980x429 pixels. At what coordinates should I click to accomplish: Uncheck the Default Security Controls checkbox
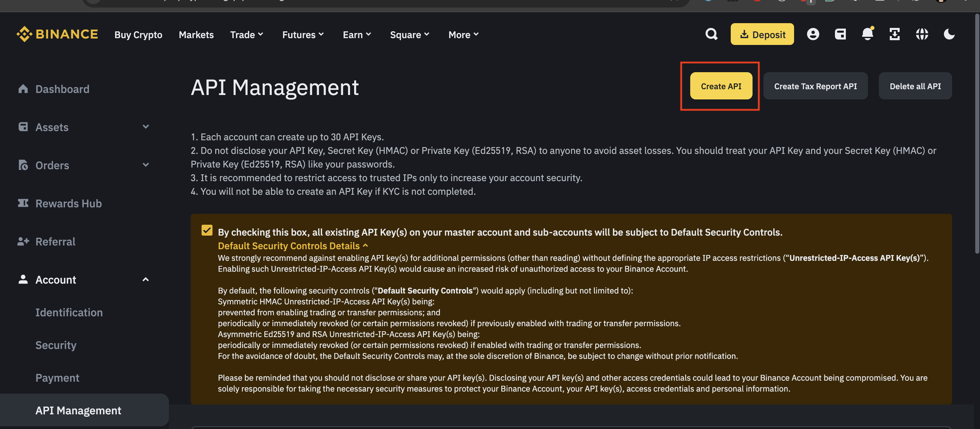point(207,230)
